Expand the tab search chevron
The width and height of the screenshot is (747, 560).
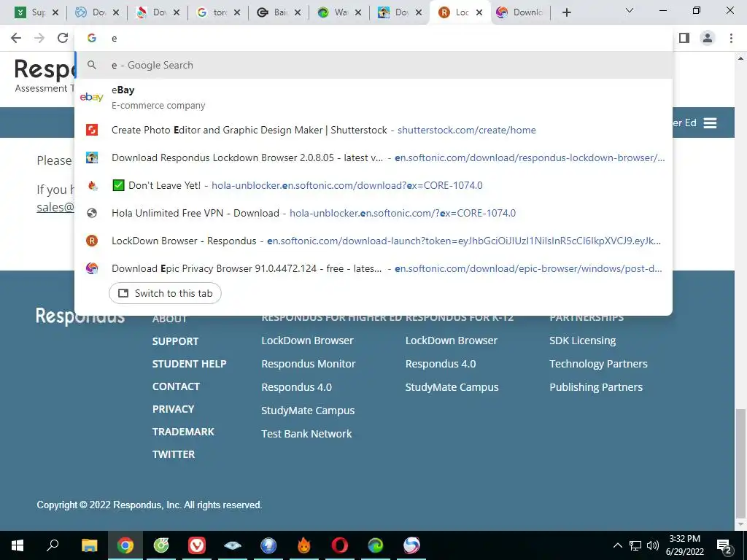630,10
